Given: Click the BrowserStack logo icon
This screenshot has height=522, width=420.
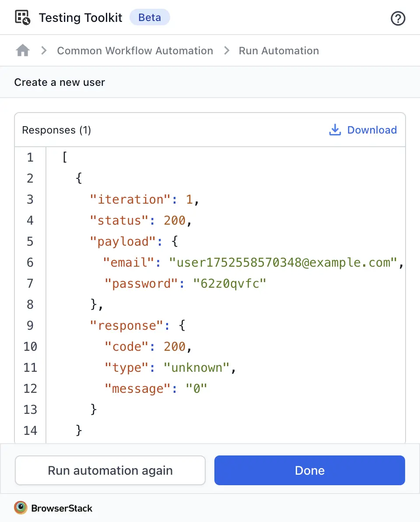Looking at the screenshot, I should tap(21, 508).
